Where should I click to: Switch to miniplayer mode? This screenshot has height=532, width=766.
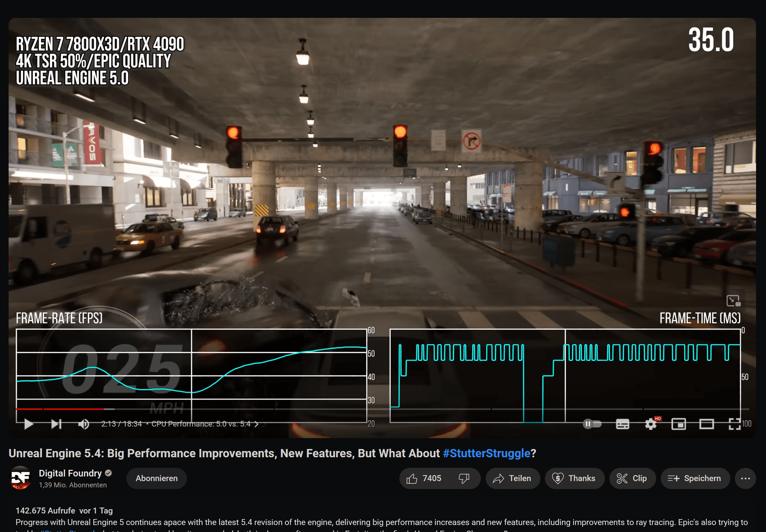(x=678, y=424)
